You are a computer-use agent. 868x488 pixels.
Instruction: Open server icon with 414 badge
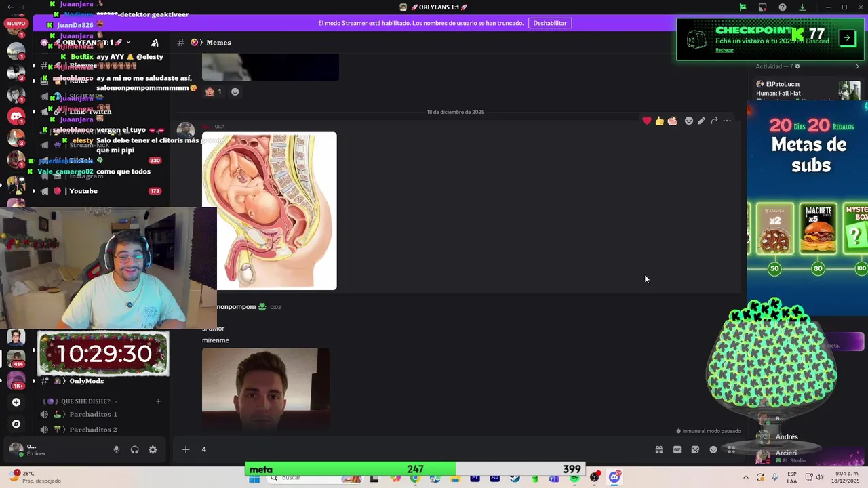[16, 358]
